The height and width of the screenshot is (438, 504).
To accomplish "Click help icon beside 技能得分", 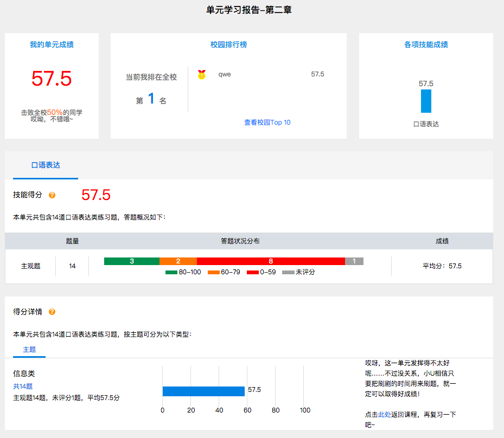I will click(x=52, y=195).
